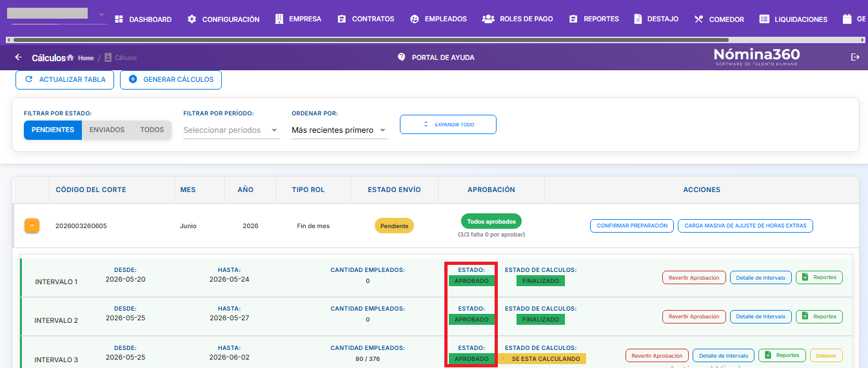The image size is (868, 368).
Task: Click the Actualizar Tabla button
Action: coord(65,80)
